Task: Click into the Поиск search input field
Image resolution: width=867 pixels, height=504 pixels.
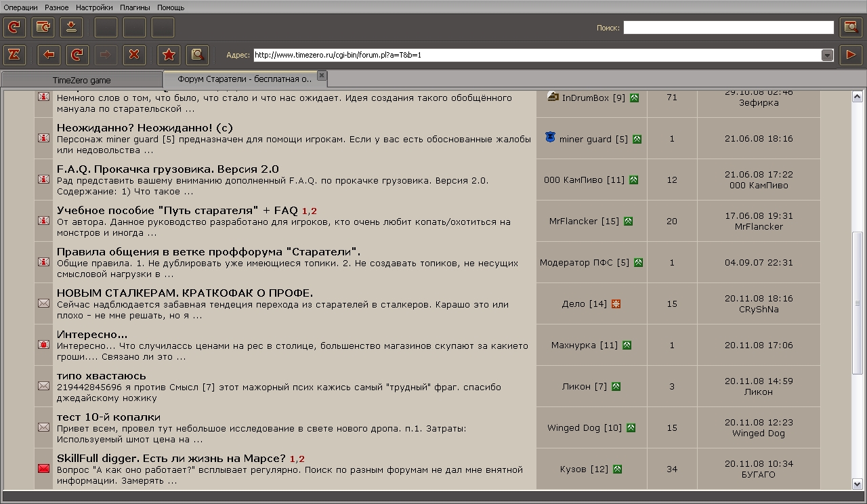Action: click(x=728, y=28)
